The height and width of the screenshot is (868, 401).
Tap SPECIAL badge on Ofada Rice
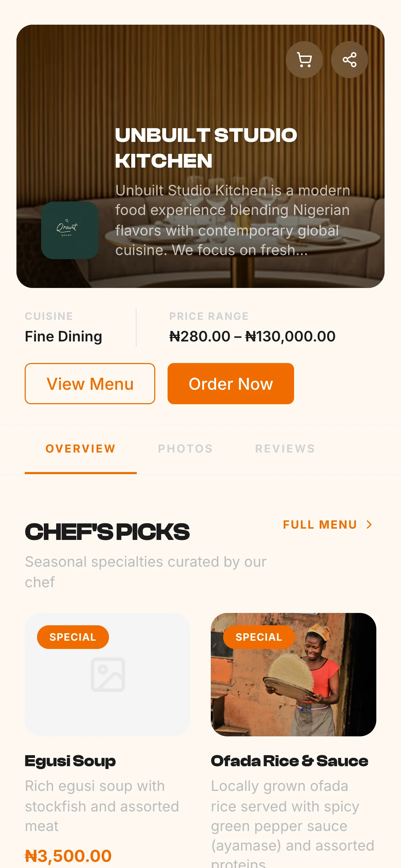click(259, 637)
